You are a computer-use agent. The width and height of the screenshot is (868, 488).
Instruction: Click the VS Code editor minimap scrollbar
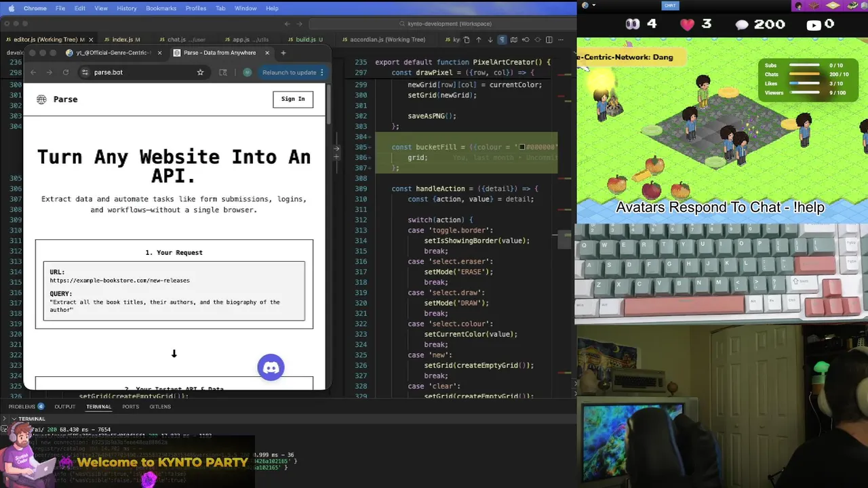pyautogui.click(x=564, y=241)
